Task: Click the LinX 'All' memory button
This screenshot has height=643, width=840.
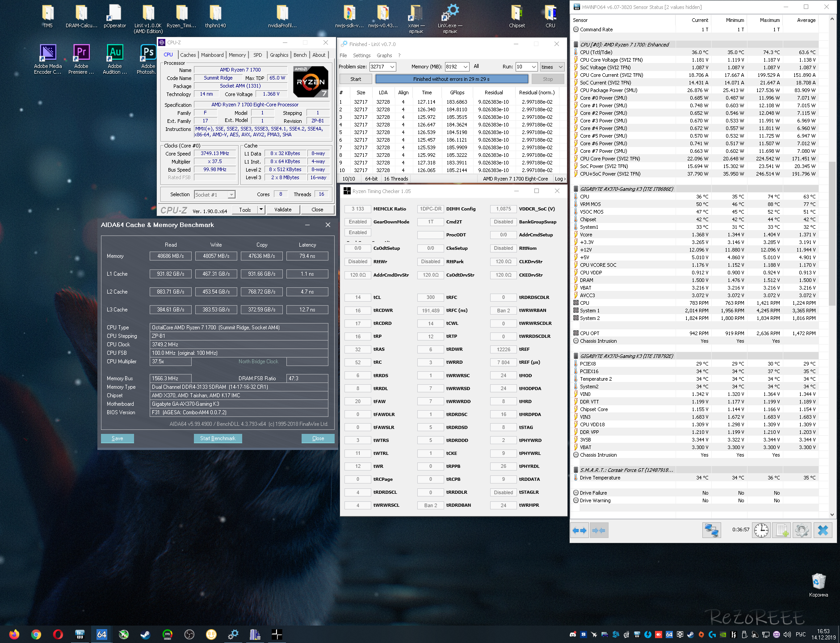Action: [476, 66]
